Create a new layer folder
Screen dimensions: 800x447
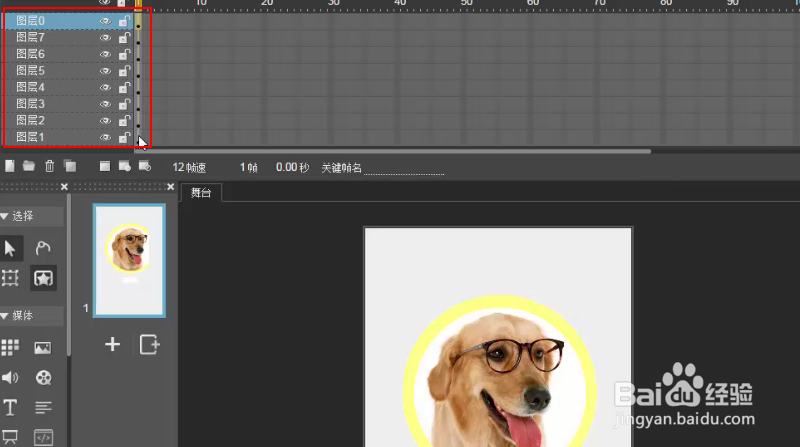pyautogui.click(x=29, y=166)
